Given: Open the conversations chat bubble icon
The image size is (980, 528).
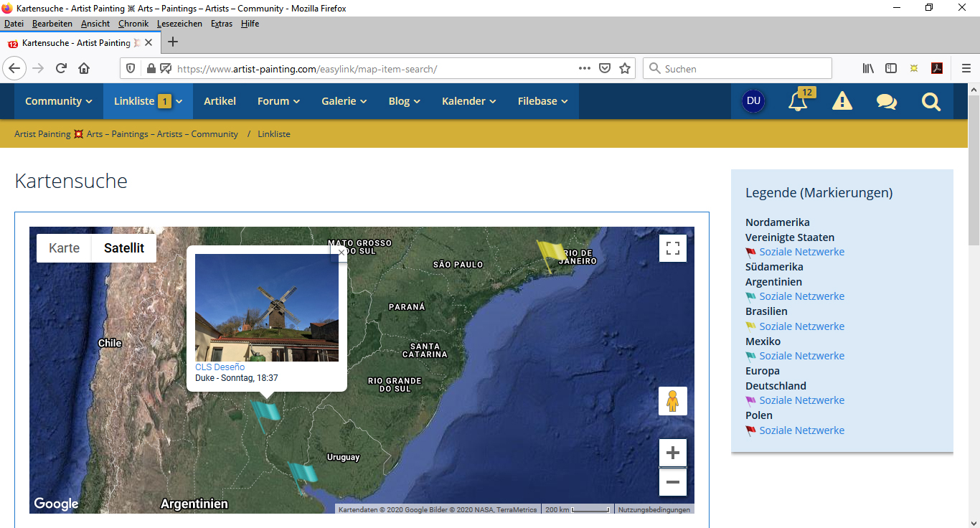Looking at the screenshot, I should tap(886, 102).
